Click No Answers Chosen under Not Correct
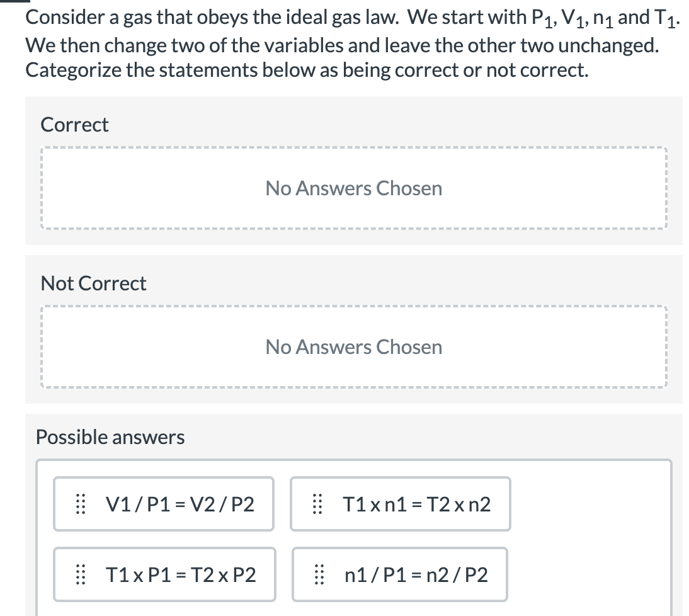 coord(353,346)
